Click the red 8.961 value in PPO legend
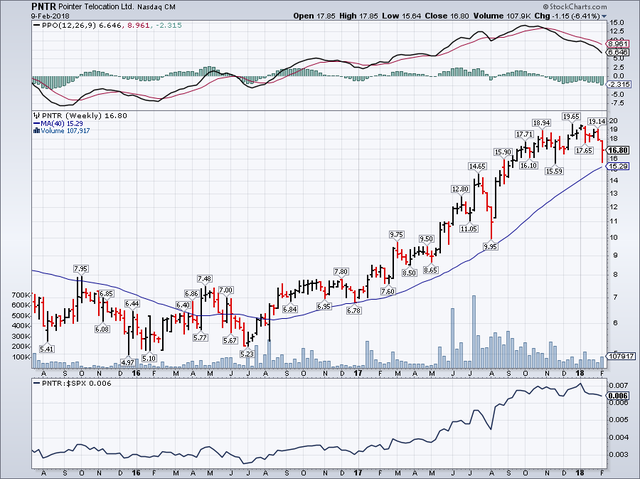The width and height of the screenshot is (640, 479). click(x=137, y=25)
